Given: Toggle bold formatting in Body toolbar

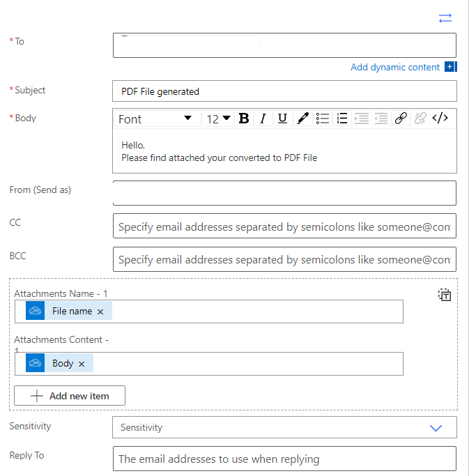Looking at the screenshot, I should [x=244, y=118].
